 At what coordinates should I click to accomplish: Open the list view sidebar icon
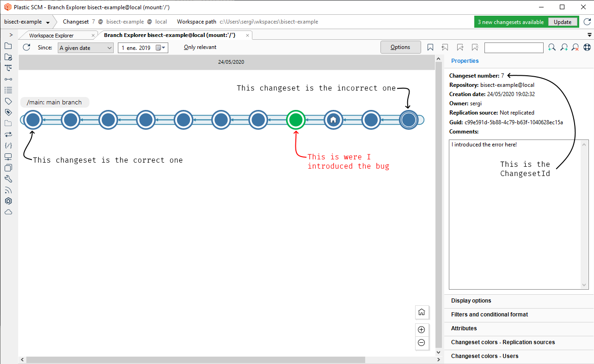8,90
